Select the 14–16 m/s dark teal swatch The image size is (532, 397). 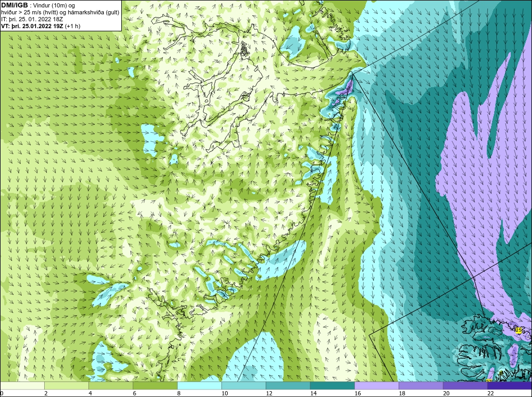coord(332,386)
